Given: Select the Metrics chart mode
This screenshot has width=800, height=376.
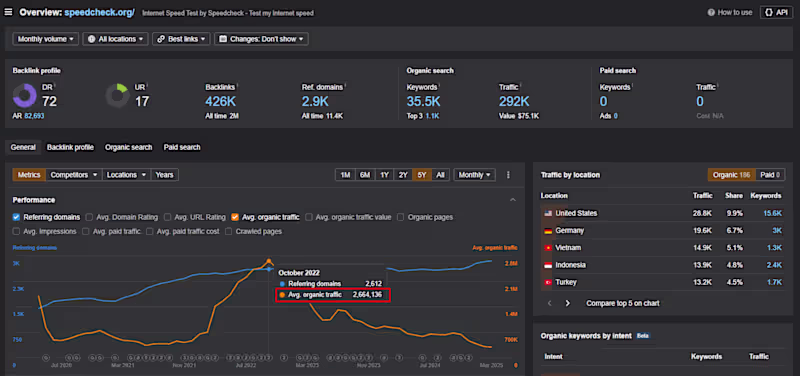Looking at the screenshot, I should pyautogui.click(x=29, y=175).
